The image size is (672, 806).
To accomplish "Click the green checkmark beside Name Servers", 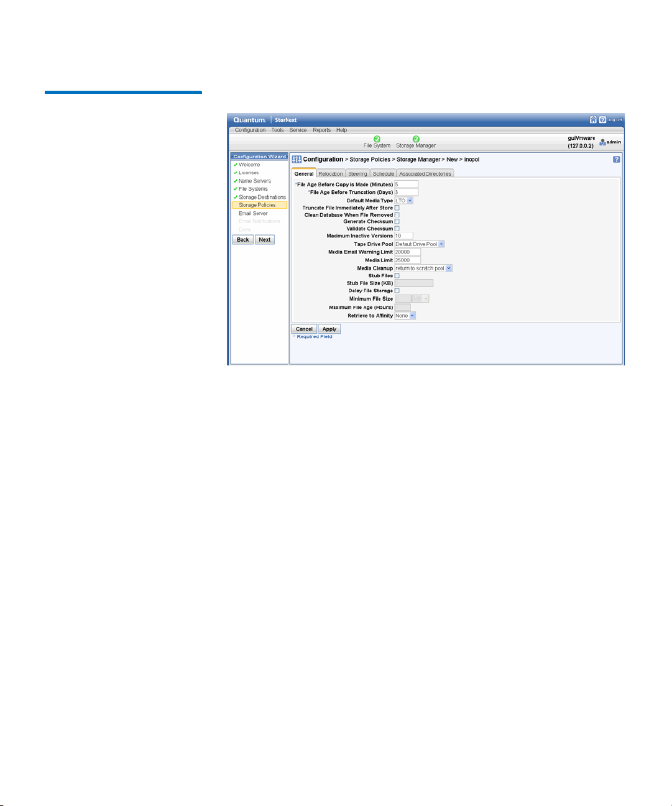I will click(x=236, y=181).
